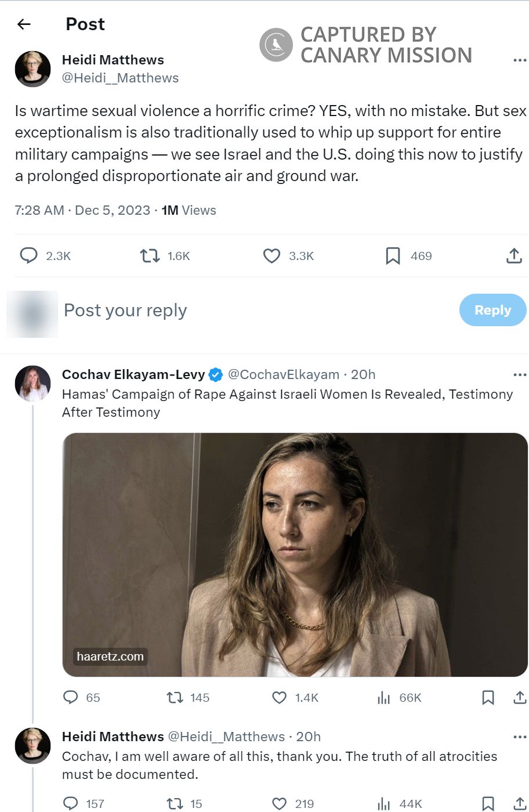The image size is (529, 812).
Task: Bookmark Cochav Elkayam-Levy's post
Action: 488,697
